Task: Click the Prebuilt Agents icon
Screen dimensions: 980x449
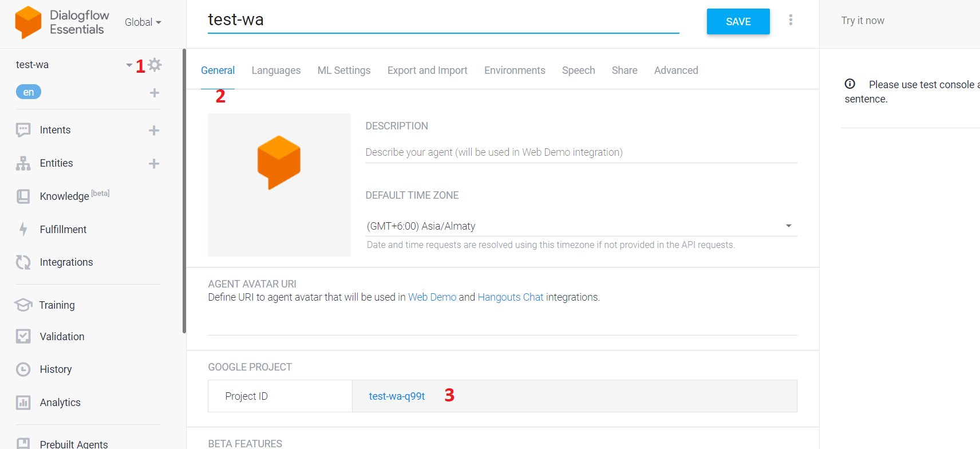Action: point(23,443)
